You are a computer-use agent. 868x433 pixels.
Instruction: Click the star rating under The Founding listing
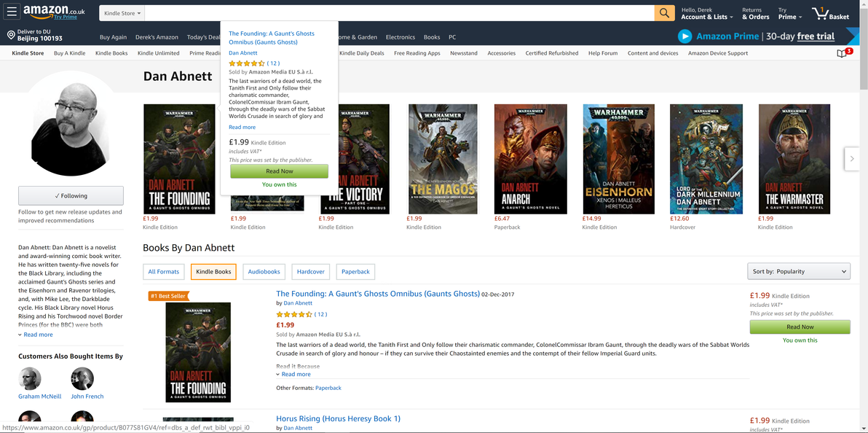click(x=294, y=314)
